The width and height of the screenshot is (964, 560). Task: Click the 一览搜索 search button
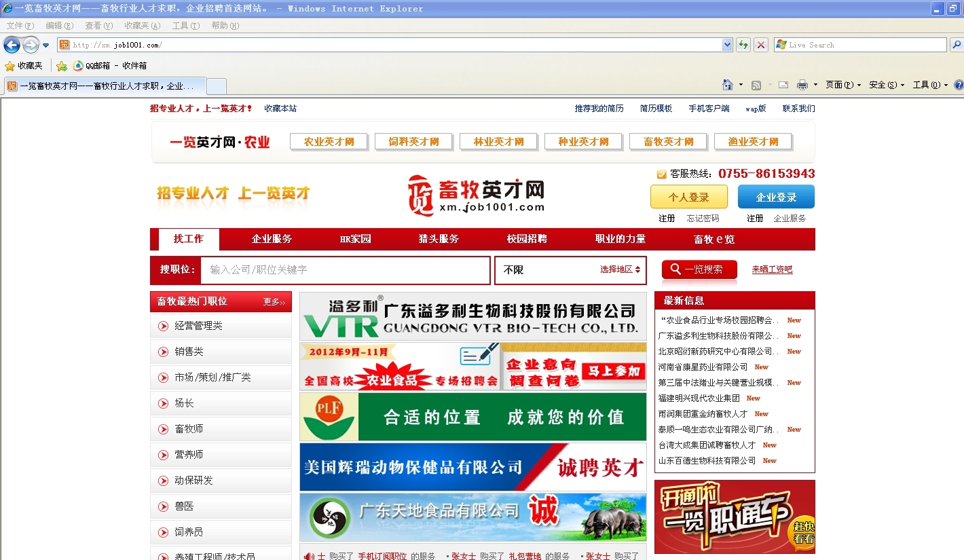pos(700,270)
